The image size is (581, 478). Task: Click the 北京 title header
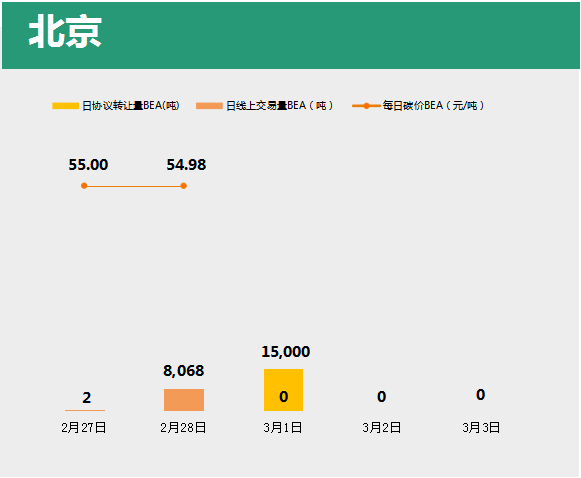click(x=65, y=32)
